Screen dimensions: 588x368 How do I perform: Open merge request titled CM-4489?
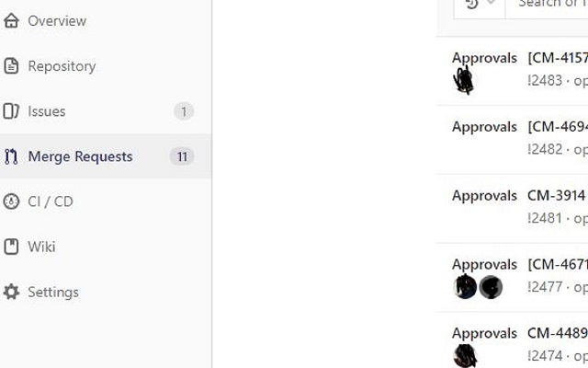558,333
